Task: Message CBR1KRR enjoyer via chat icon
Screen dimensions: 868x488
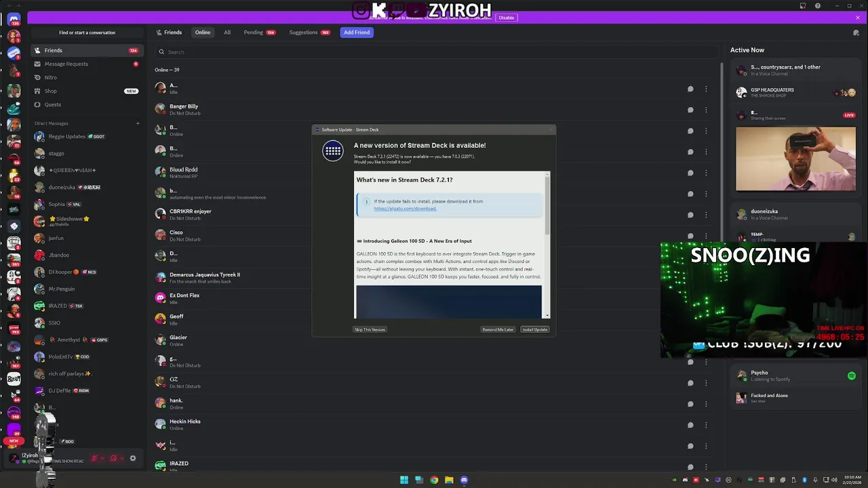Action: tap(690, 215)
